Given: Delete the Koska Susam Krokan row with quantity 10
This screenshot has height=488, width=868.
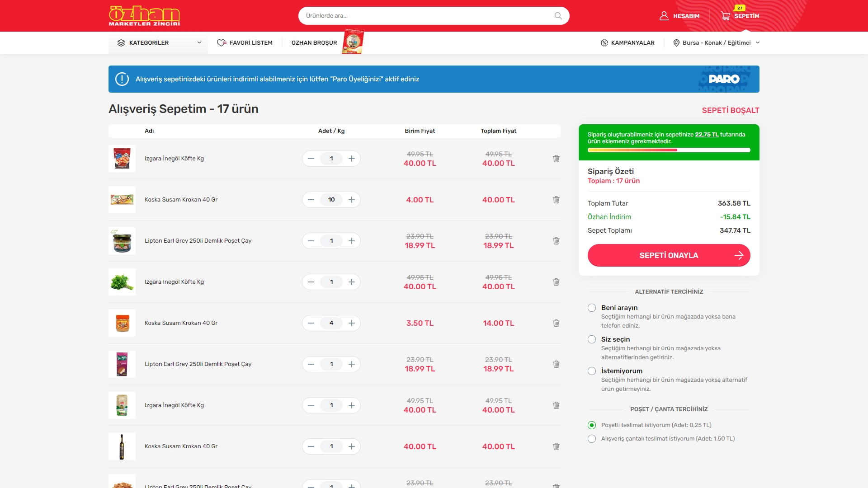Looking at the screenshot, I should pos(556,200).
